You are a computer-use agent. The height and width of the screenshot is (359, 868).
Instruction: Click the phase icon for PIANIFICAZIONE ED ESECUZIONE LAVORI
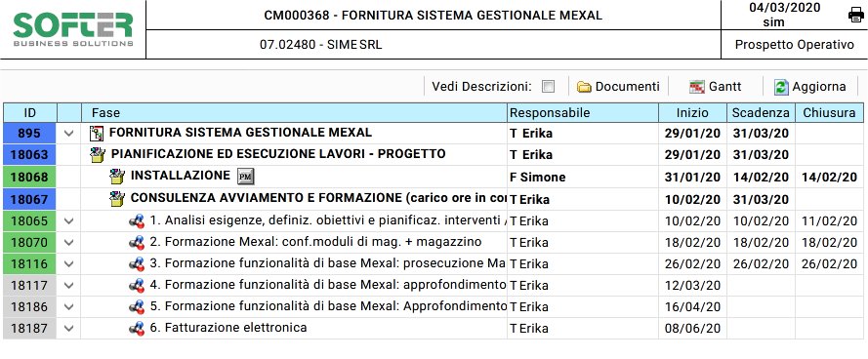pos(98,155)
